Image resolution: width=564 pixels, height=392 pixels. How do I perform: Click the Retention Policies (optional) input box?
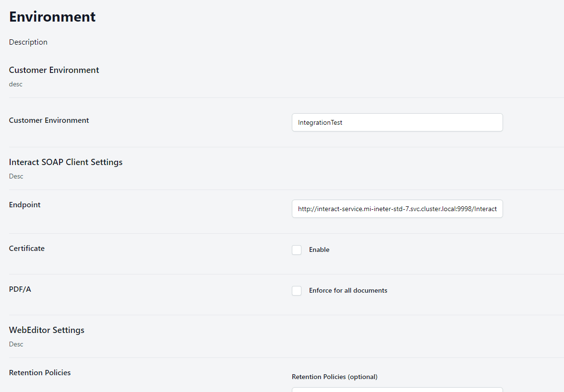click(x=397, y=390)
